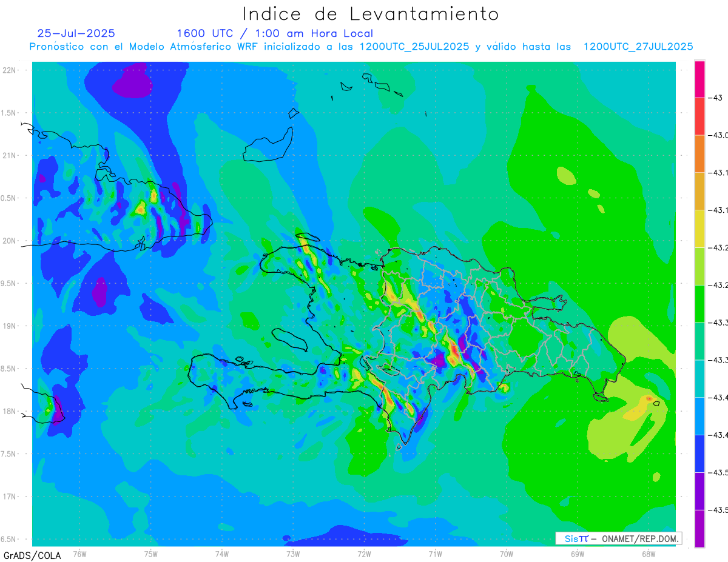Click the light blue legend swatch
This screenshot has height=562, width=728.
point(699,416)
